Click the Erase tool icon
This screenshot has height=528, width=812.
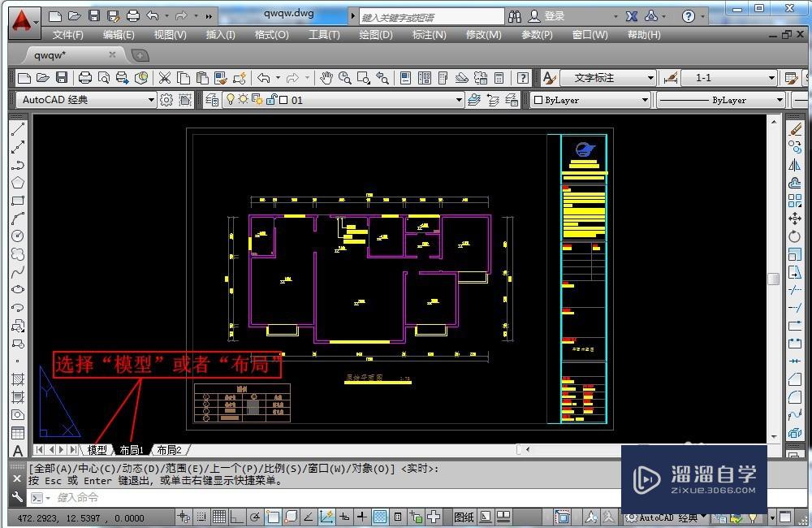795,129
